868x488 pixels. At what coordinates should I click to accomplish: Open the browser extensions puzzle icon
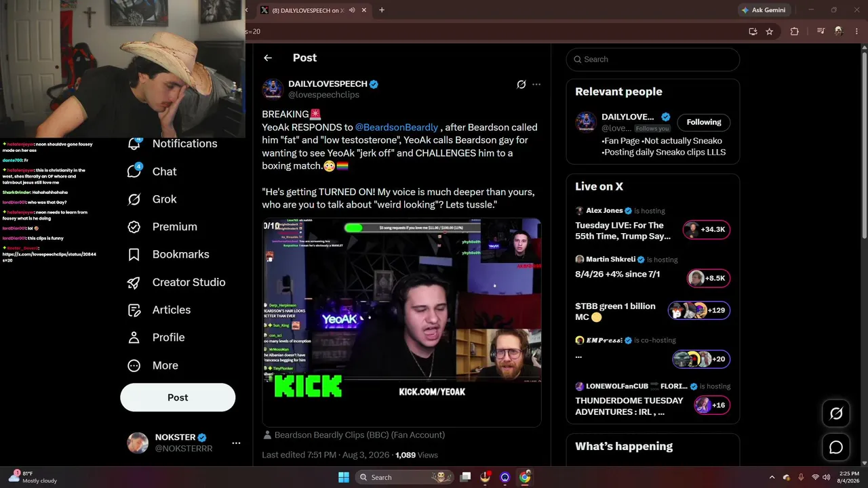tap(795, 31)
